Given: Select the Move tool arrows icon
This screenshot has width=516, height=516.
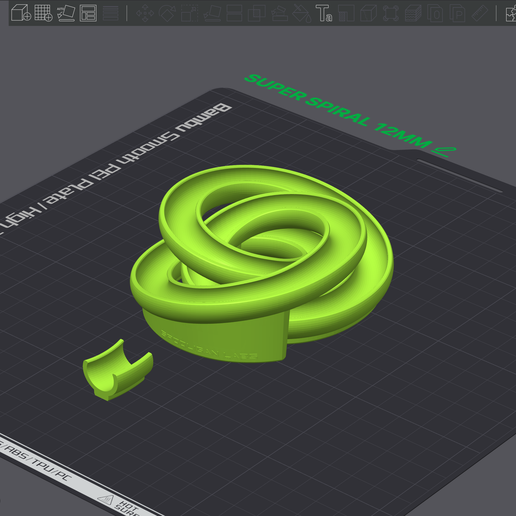Looking at the screenshot, I should point(145,13).
